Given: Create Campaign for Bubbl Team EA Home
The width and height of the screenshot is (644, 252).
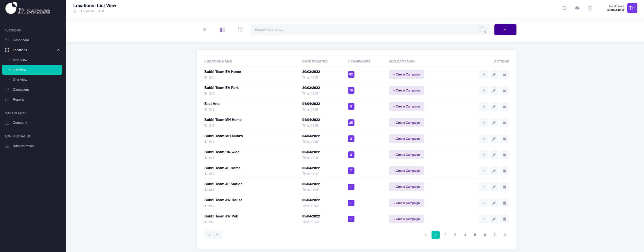Looking at the screenshot, I should point(406,74).
